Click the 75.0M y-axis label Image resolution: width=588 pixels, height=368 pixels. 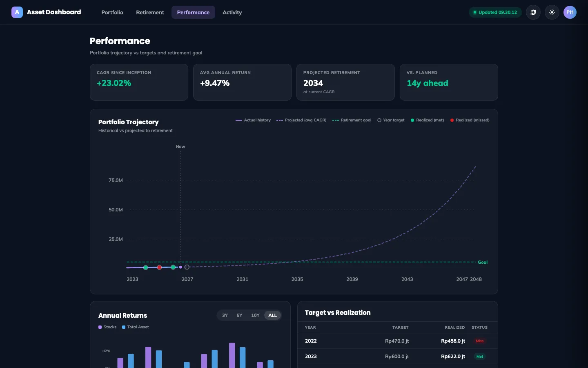pyautogui.click(x=116, y=180)
